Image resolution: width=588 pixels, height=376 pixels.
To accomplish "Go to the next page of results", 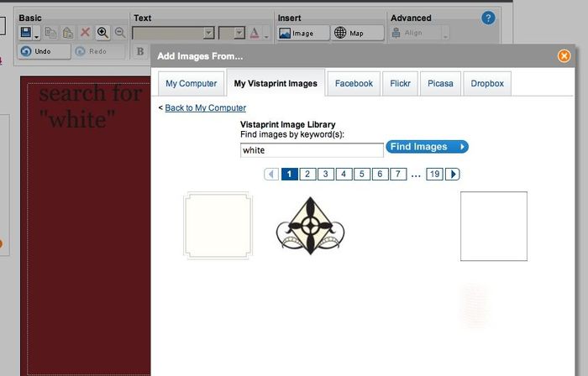I will pos(453,175).
